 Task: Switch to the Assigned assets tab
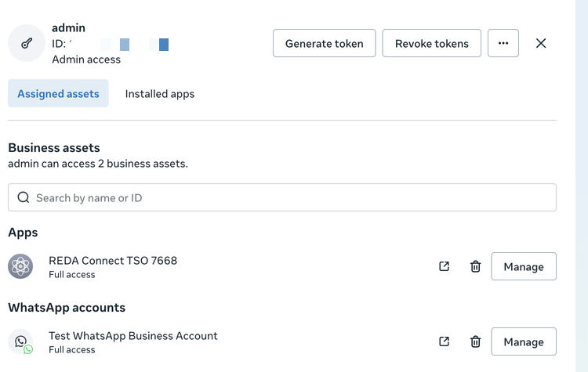[x=58, y=93]
